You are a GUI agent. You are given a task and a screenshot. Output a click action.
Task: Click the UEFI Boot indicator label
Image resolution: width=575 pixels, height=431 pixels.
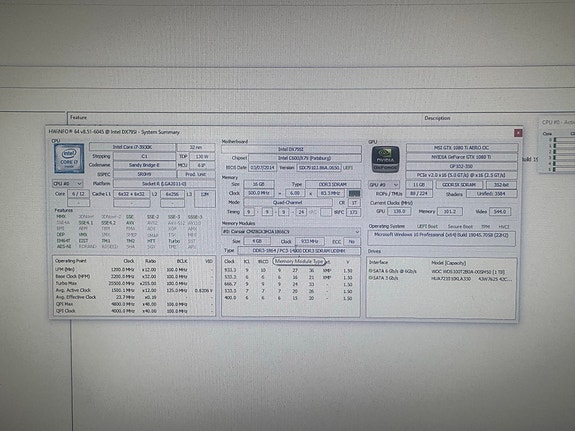pos(427,226)
